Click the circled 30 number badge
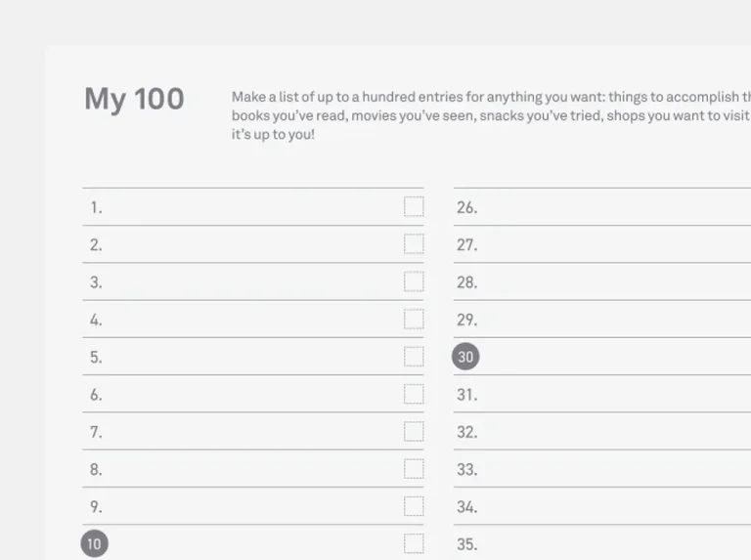 (x=465, y=357)
